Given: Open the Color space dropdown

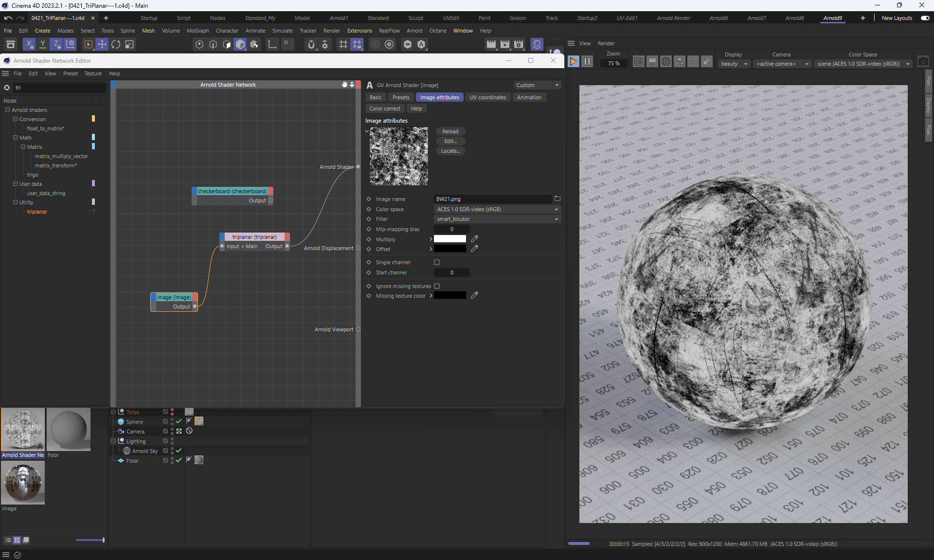Looking at the screenshot, I should 497,209.
